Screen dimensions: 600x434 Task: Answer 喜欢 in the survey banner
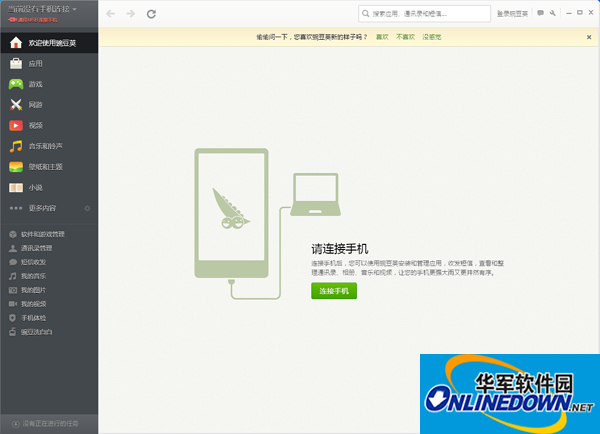click(382, 37)
